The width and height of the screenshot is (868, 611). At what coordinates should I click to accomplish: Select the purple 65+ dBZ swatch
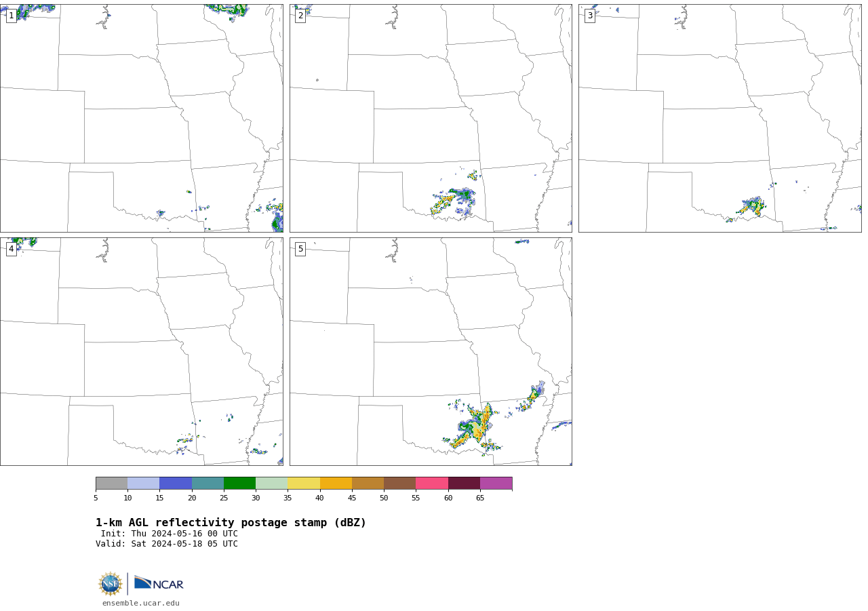point(496,484)
